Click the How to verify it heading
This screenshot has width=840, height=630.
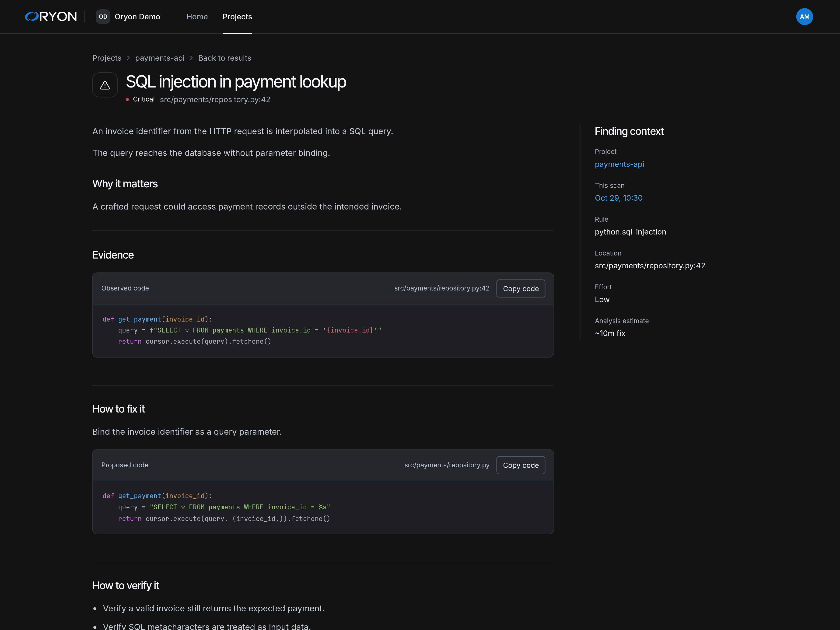click(x=126, y=586)
